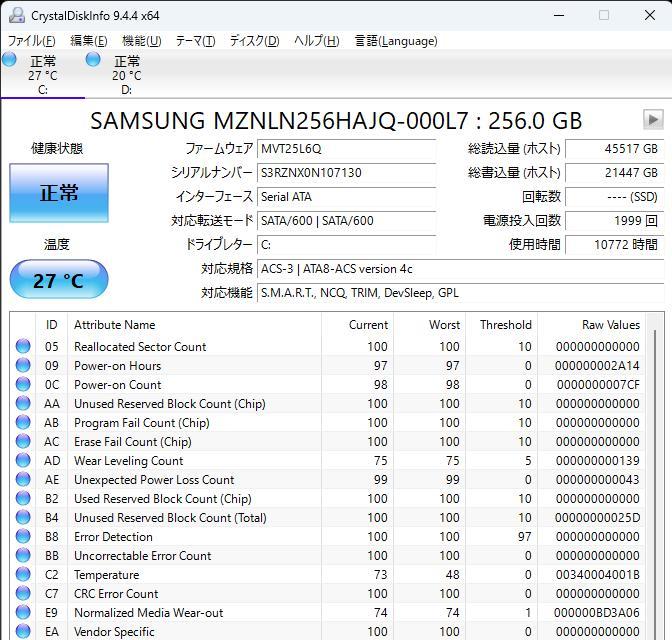The height and width of the screenshot is (640, 672).
Task: Click the drive letter field C:
Action: click(x=346, y=245)
